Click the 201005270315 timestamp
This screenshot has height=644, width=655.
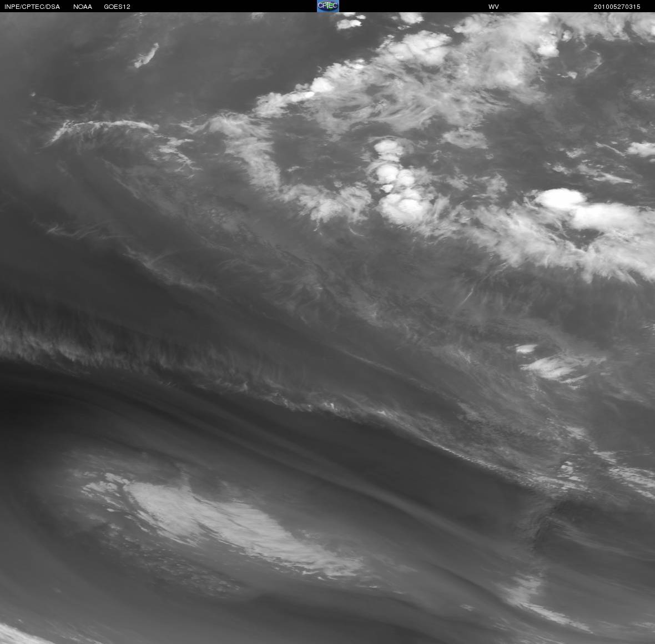[617, 7]
